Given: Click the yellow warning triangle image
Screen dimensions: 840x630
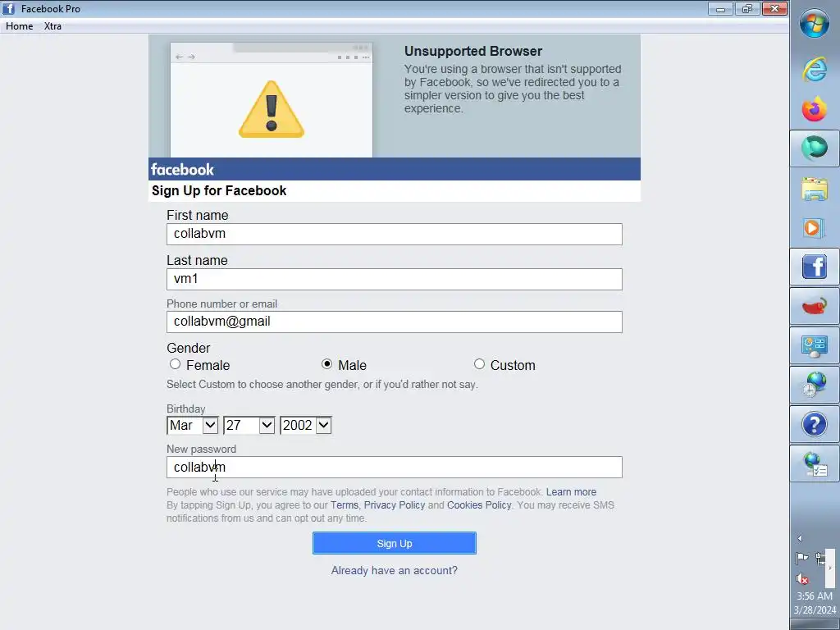Looking at the screenshot, I should [271, 109].
